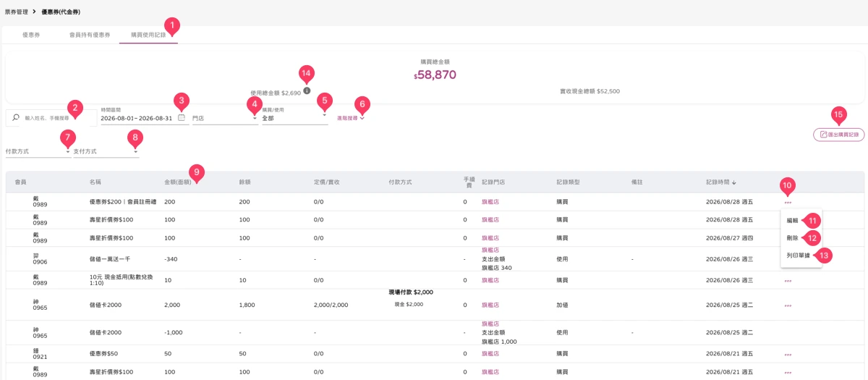The width and height of the screenshot is (868, 380).
Task: Open more-options dots for 儲值卡2000 加值 row
Action: coord(787,305)
